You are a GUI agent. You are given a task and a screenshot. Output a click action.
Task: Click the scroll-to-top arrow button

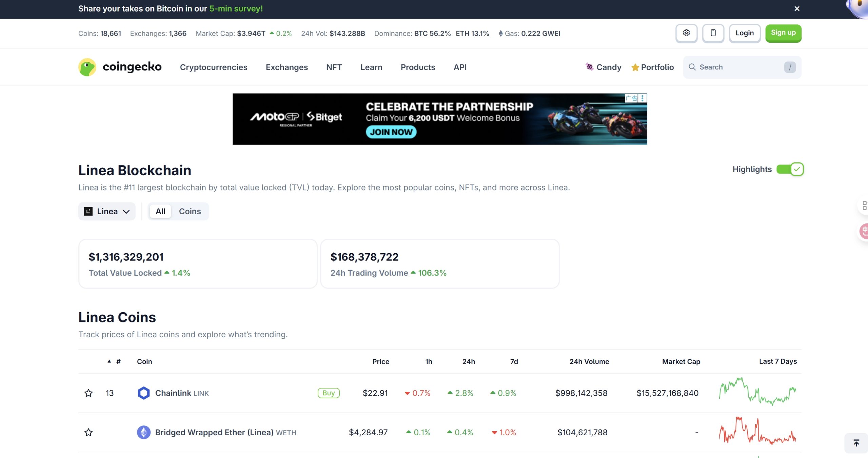click(x=856, y=443)
